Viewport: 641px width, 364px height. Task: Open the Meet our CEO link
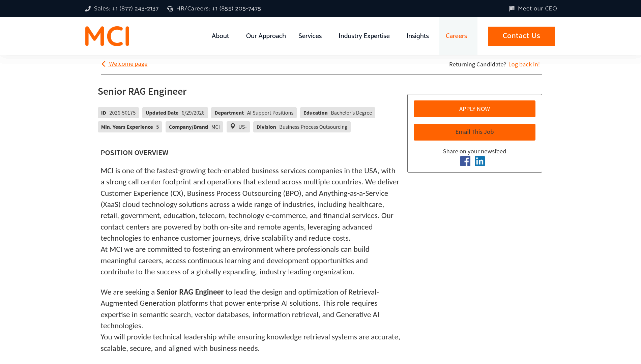tap(537, 8)
